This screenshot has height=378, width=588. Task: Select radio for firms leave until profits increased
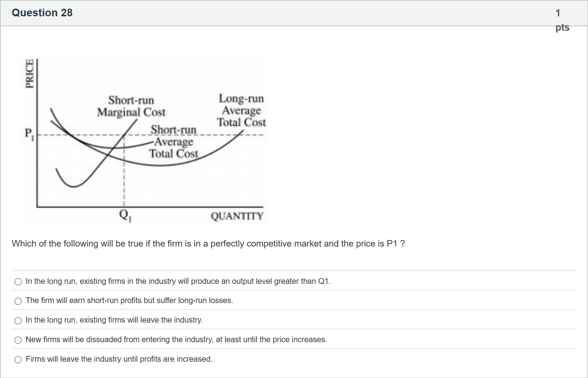[18, 360]
